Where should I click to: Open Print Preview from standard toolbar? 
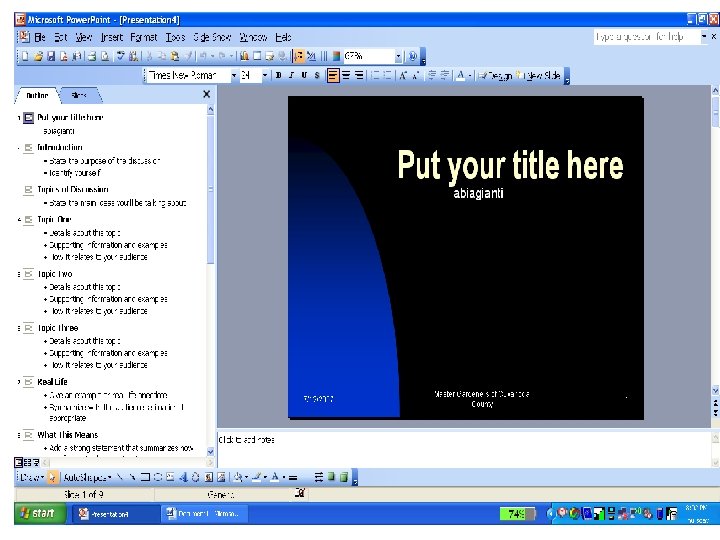pos(105,56)
